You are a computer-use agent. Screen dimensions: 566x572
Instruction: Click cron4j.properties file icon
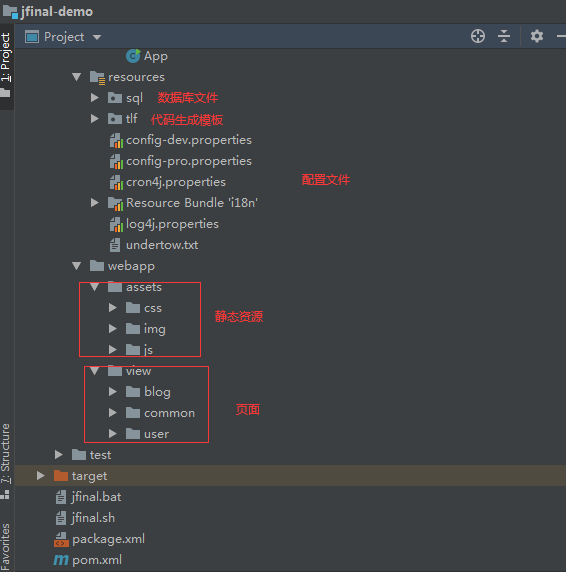tap(116, 182)
